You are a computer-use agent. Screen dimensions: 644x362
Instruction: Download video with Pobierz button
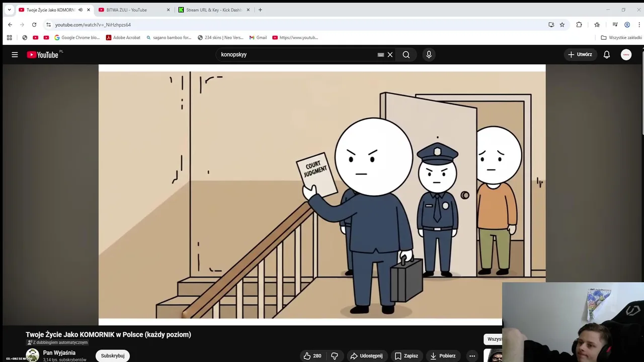(x=443, y=355)
